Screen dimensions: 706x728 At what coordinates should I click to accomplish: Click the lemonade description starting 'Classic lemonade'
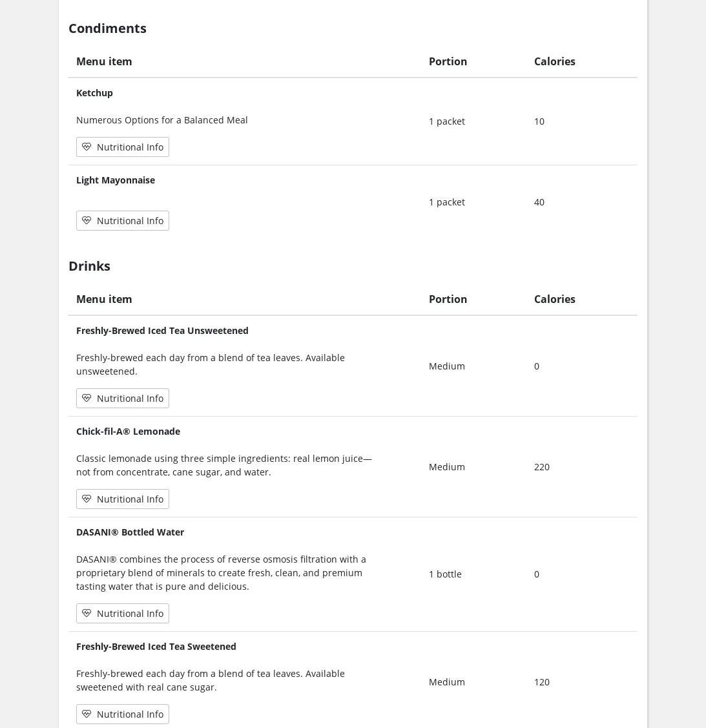[x=223, y=465]
